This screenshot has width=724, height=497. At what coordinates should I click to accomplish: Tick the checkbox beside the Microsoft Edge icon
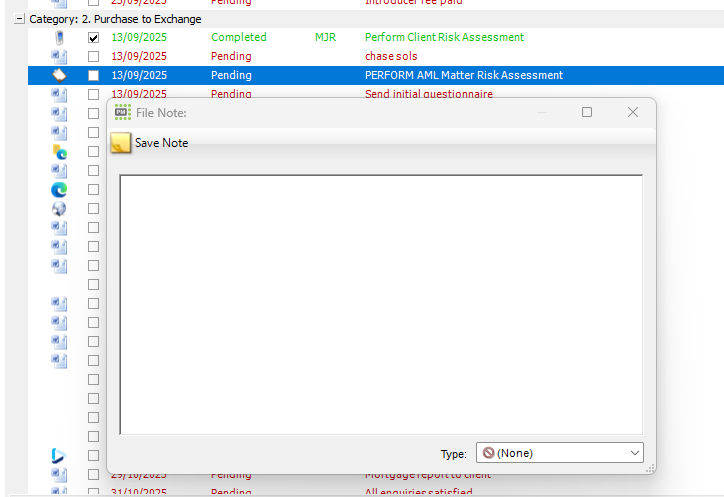pos(94,189)
